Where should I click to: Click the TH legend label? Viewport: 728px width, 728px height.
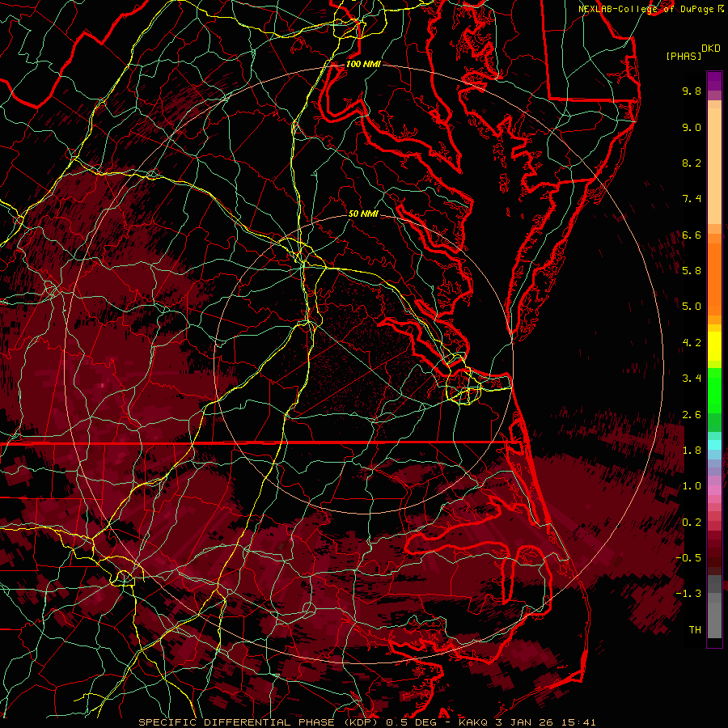(x=695, y=630)
